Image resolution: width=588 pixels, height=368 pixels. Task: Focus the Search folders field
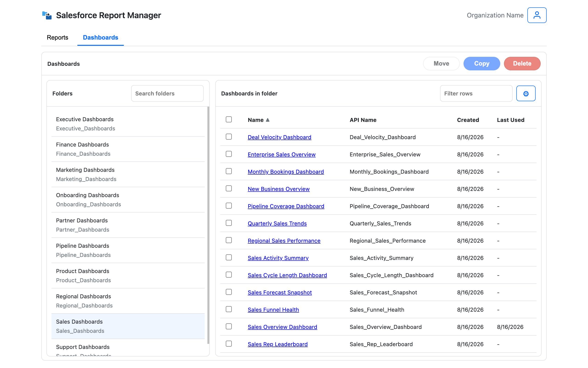[167, 93]
